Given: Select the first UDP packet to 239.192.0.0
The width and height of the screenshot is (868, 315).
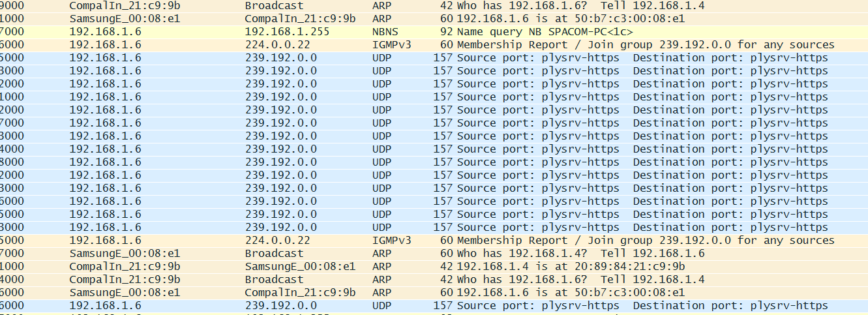Looking at the screenshot, I should coord(434,57).
